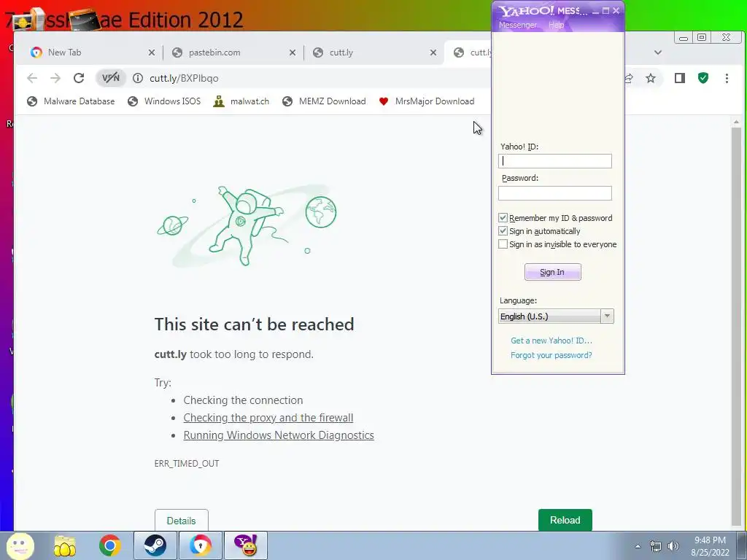
Task: Open the browser three-dot menu
Action: (x=727, y=78)
